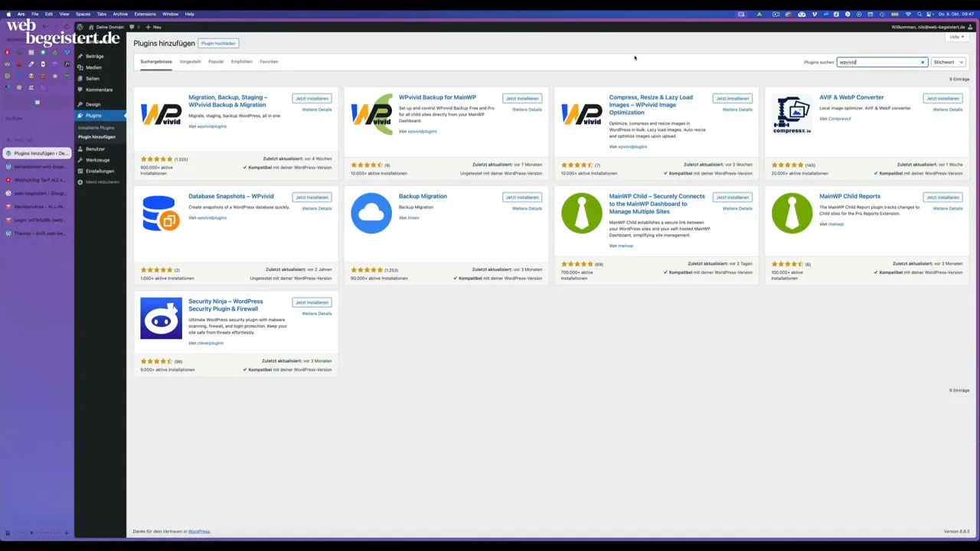Click the Backup Migration cloud icon

click(371, 213)
